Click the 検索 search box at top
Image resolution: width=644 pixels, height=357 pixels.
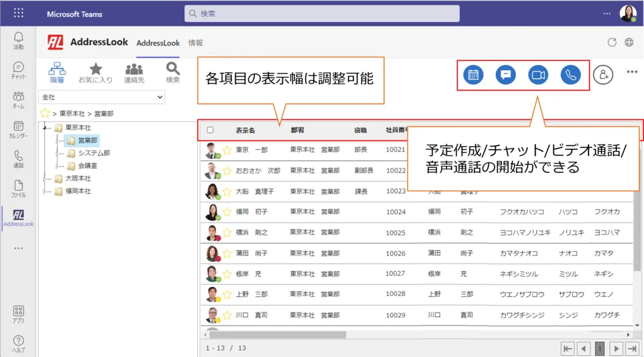point(322,14)
